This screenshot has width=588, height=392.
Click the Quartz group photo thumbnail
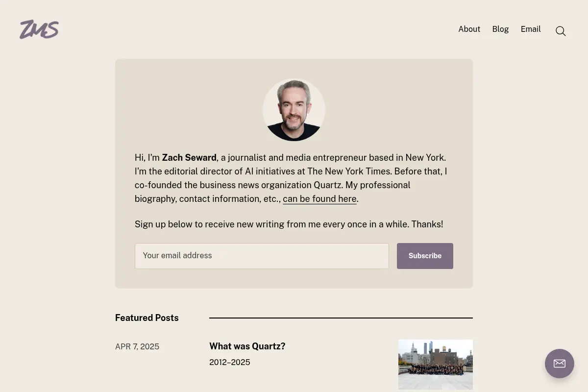(436, 365)
